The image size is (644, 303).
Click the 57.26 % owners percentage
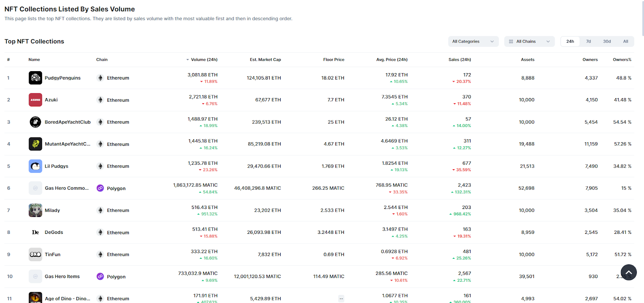[623, 144]
